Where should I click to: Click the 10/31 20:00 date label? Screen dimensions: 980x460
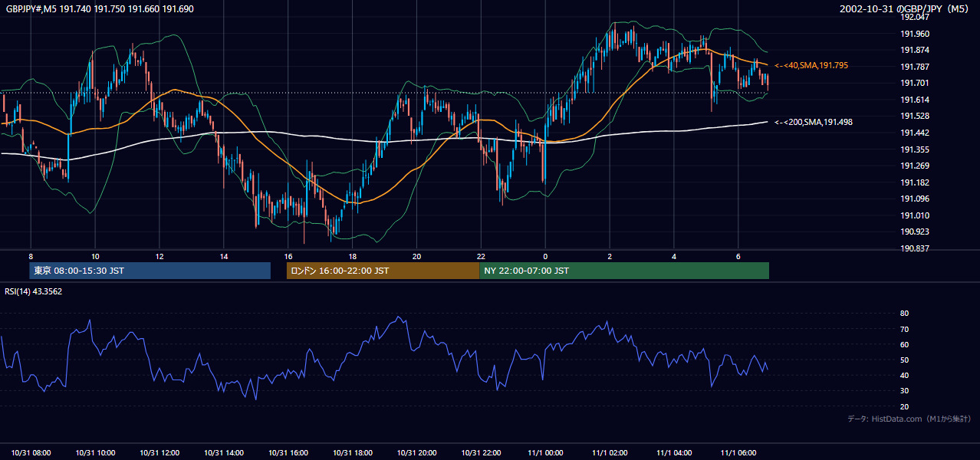[417, 452]
